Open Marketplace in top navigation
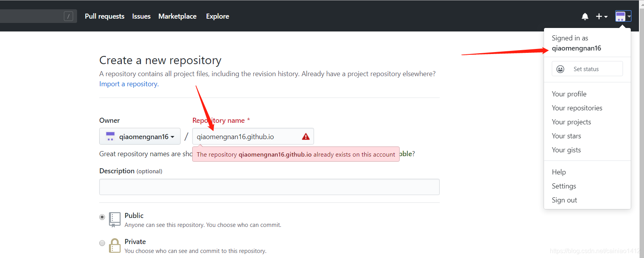 (177, 16)
